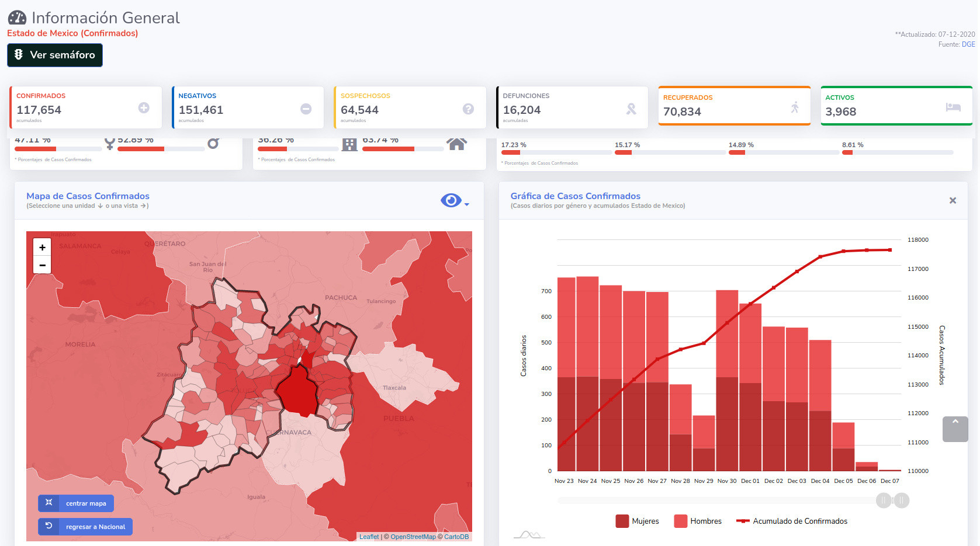
Task: Click the Nov 23 bar in the chart
Action: [566, 374]
